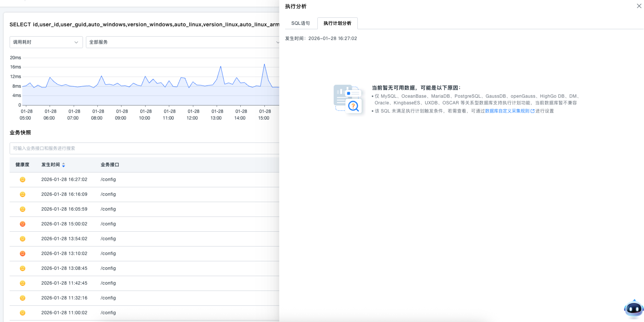
Task: Open the /config entry at 16:16:09
Action: coord(108,194)
